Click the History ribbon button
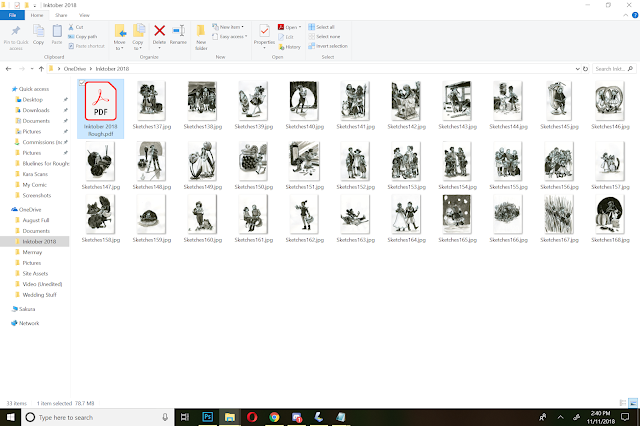The height and width of the screenshot is (426, 640). (x=289, y=47)
